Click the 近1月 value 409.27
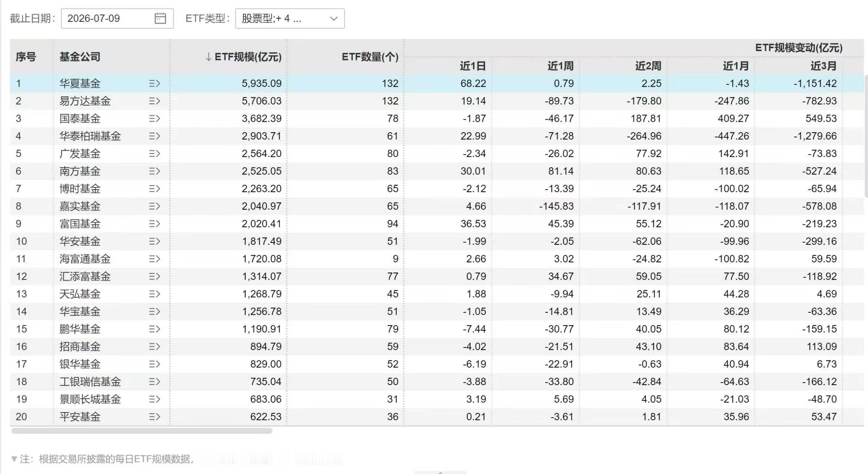This screenshot has width=868, height=474. 734,118
